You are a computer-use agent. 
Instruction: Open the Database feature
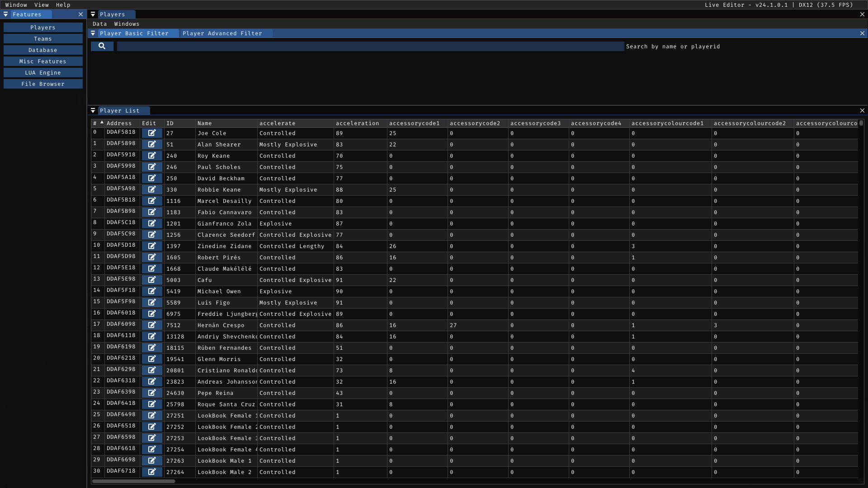43,50
